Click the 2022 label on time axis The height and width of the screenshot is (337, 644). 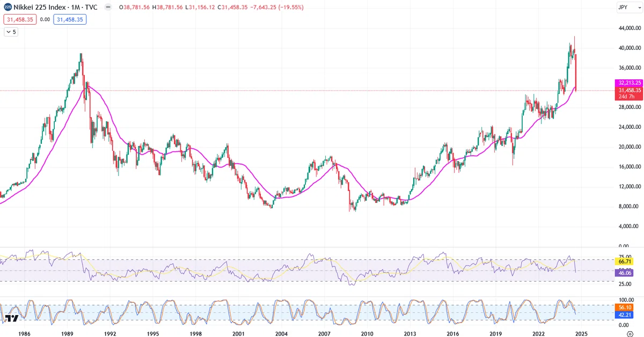[538, 333]
